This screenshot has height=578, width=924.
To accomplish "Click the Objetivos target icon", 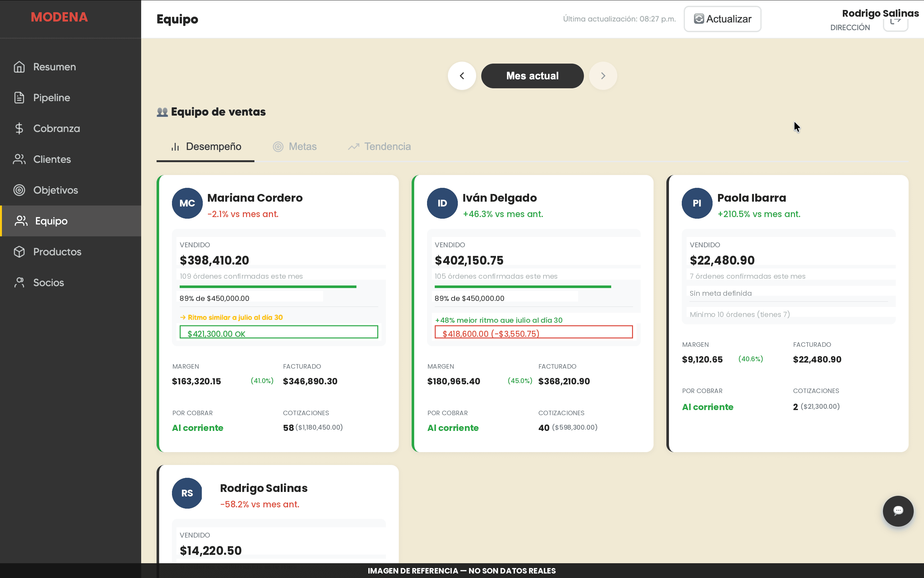I will click(x=19, y=190).
